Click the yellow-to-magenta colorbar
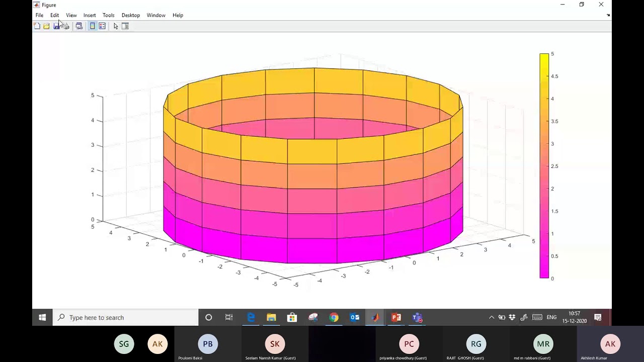 (x=544, y=165)
